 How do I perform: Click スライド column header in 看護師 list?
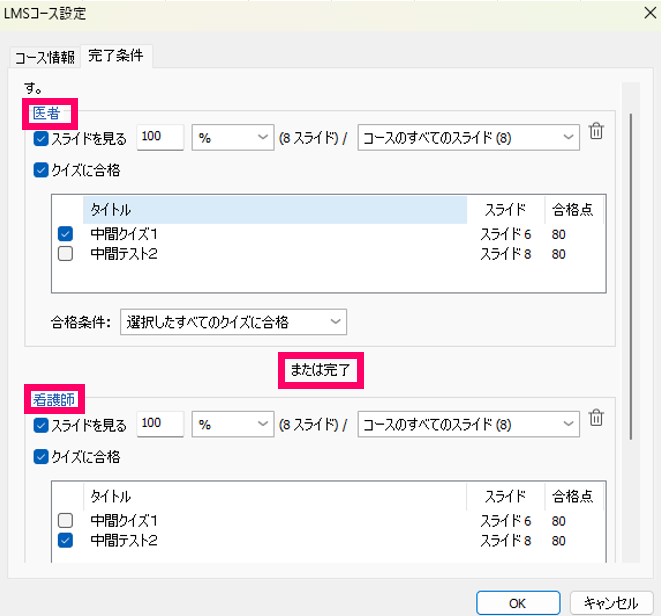click(505, 496)
